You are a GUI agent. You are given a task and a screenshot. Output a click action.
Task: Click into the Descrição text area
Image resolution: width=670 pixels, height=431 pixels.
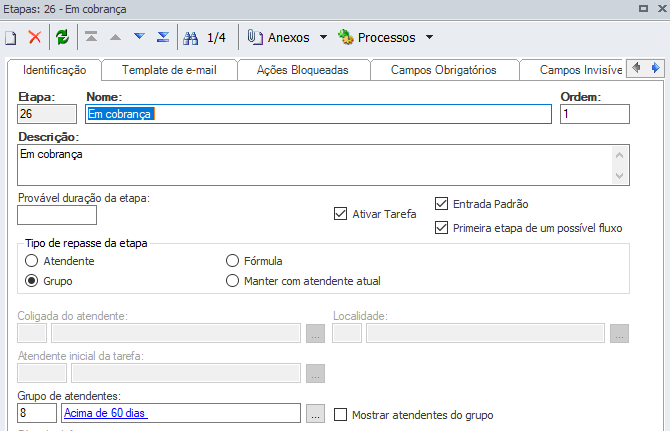[323, 165]
